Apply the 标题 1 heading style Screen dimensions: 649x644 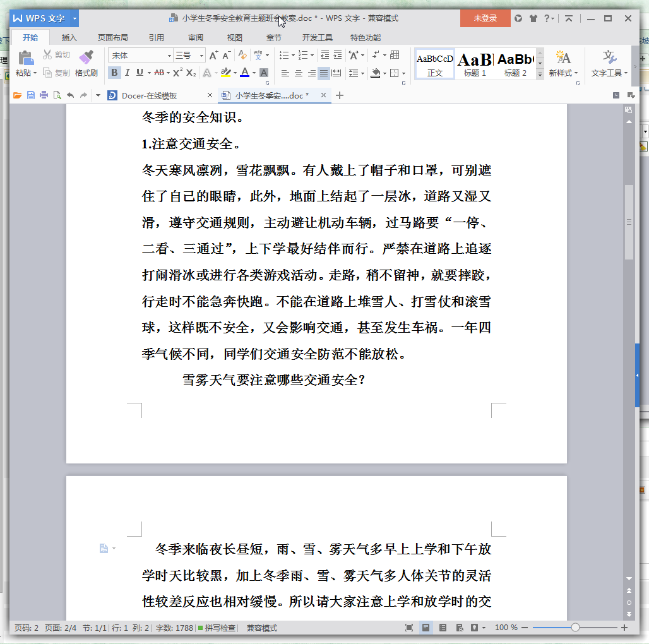pyautogui.click(x=475, y=64)
